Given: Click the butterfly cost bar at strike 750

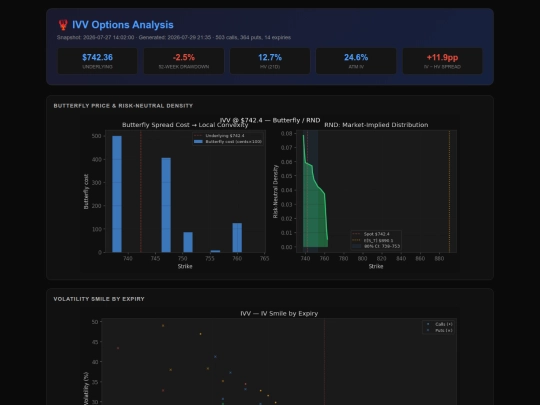Looking at the screenshot, I should [188, 242].
